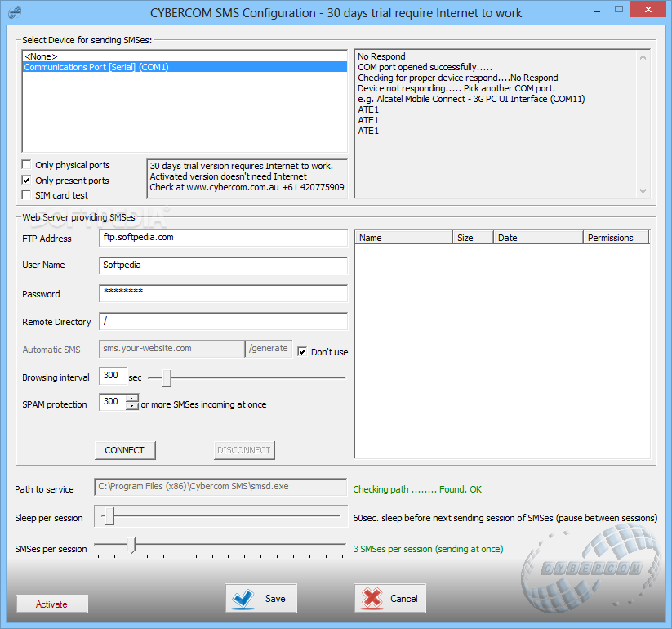Click the Password field

point(223,293)
